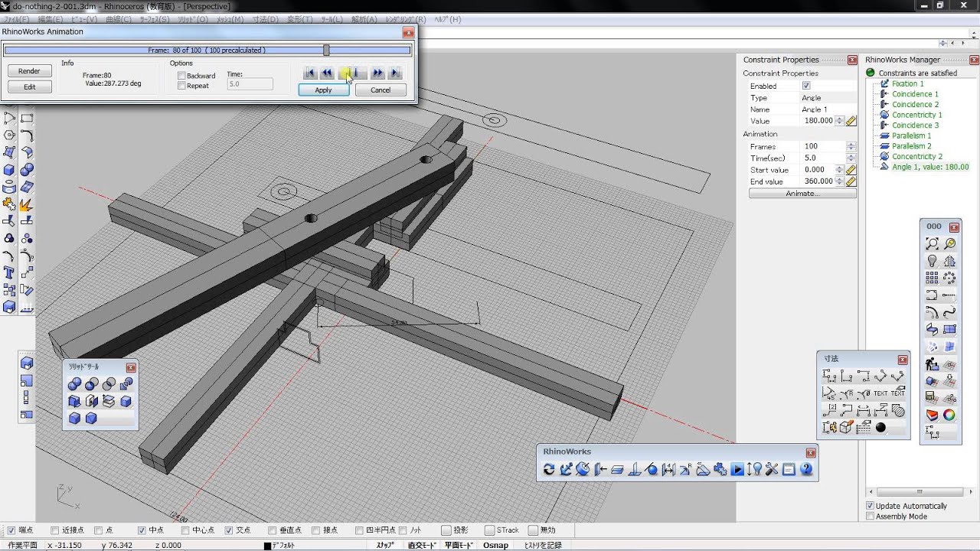Toggle the 端点 osnap checkbox

pyautogui.click(x=11, y=530)
